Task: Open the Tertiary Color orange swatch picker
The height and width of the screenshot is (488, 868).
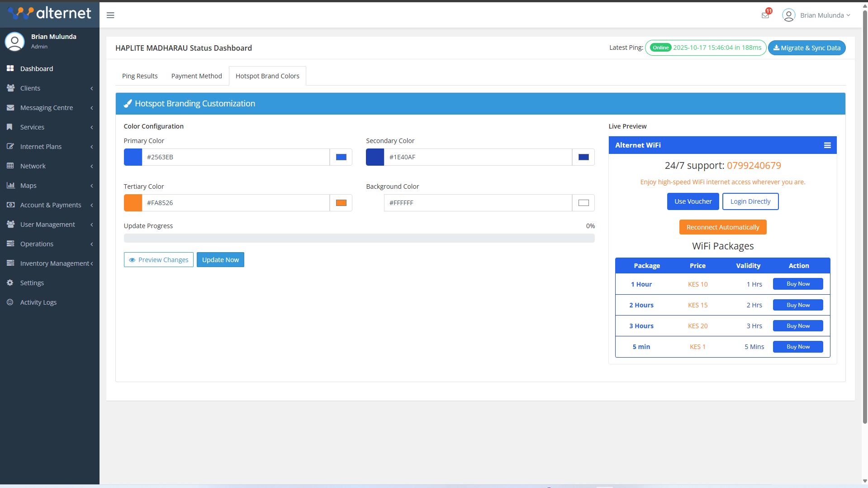Action: 341,203
